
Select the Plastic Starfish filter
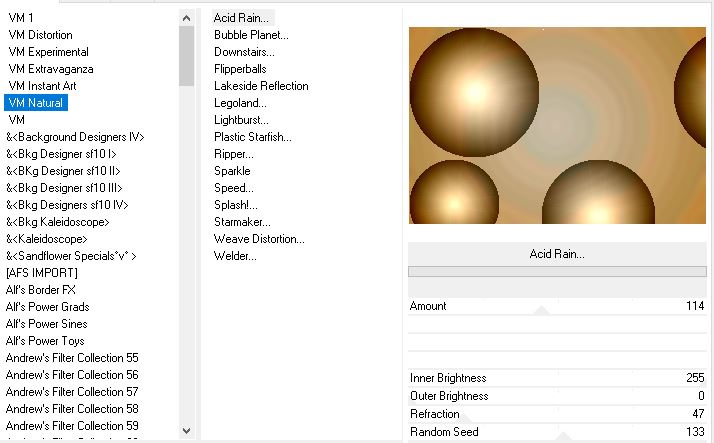(252, 137)
